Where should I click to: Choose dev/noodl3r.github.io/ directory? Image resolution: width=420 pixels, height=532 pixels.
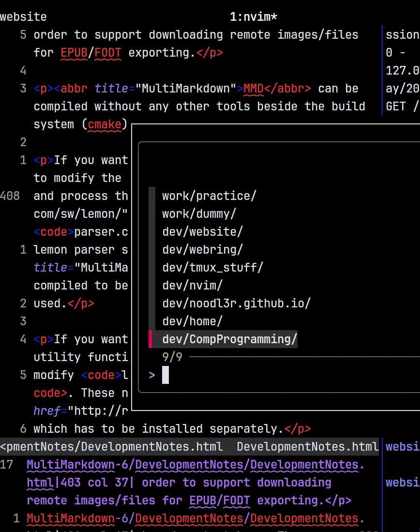236,304
